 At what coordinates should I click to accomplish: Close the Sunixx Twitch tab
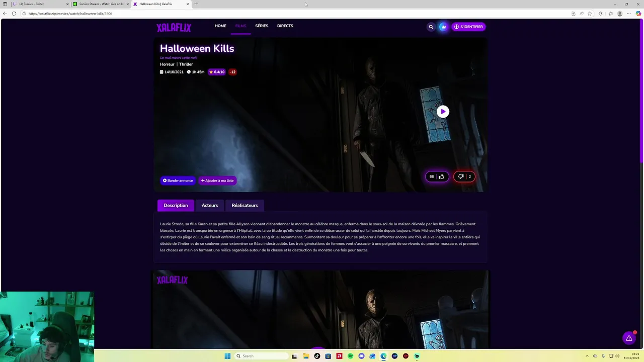click(67, 4)
